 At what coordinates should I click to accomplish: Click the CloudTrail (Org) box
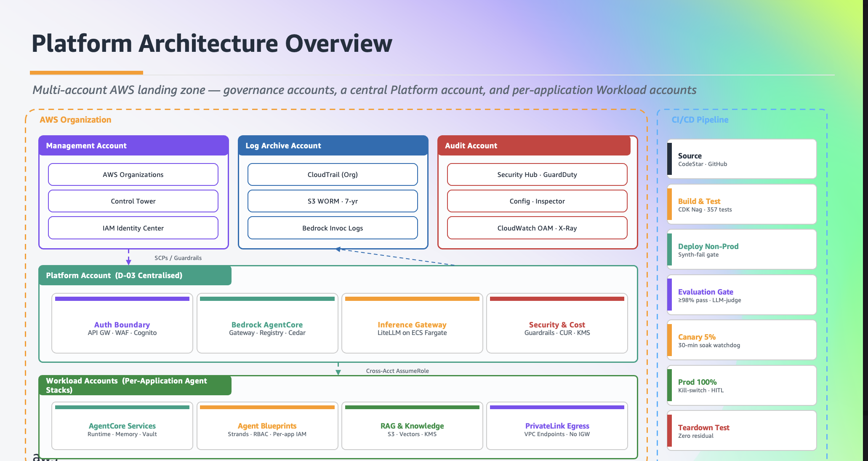tap(333, 174)
